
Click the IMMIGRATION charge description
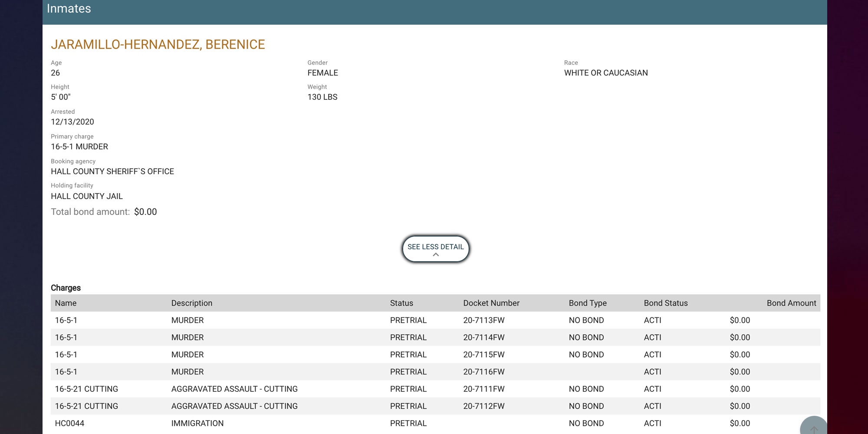pyautogui.click(x=197, y=423)
